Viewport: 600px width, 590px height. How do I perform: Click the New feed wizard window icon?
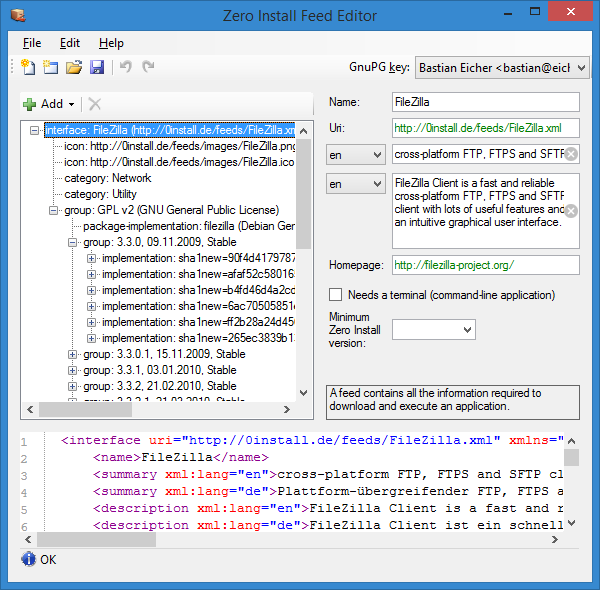pyautogui.click(x=50, y=67)
